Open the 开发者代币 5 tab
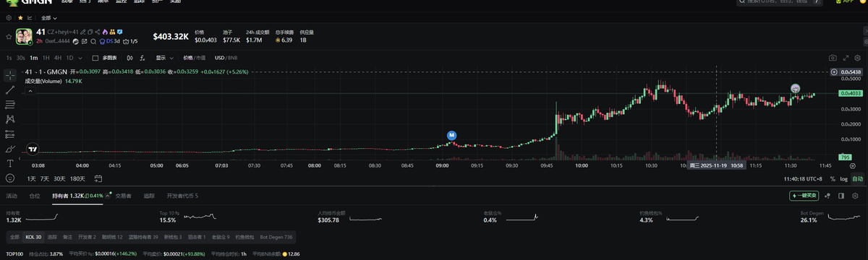Screen dimensions: 868x260 182,196
